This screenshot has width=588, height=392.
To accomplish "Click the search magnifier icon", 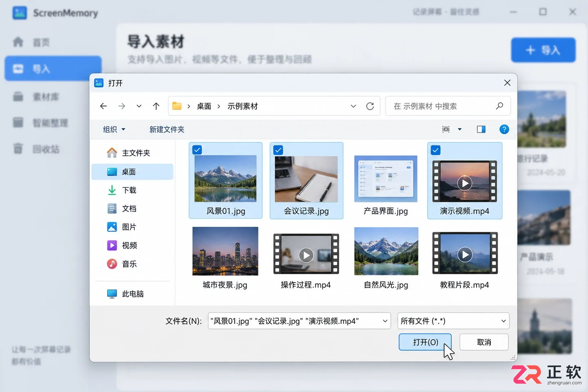I will point(499,106).
